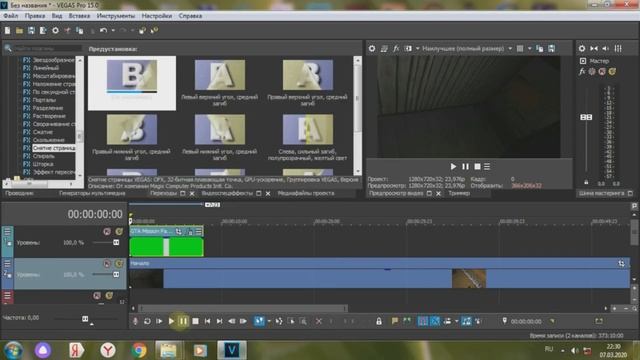Stop playback in the video preview window
The image size is (640, 360).
pyautogui.click(x=477, y=167)
